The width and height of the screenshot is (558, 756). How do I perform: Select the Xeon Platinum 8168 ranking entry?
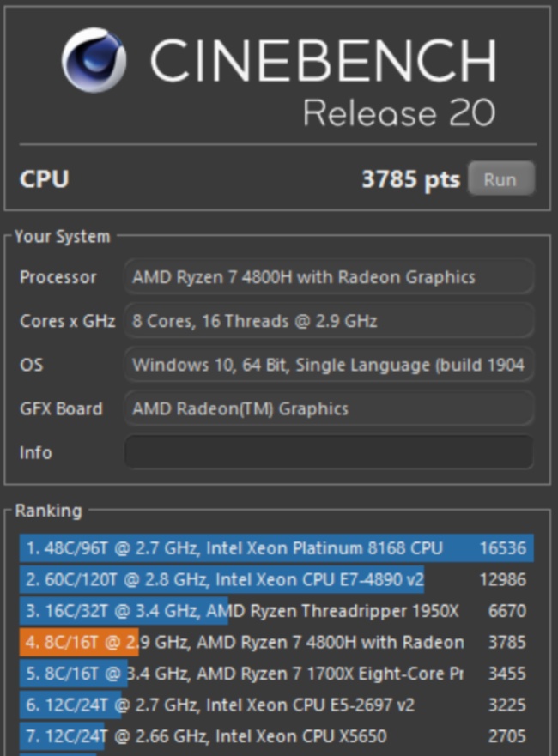tap(276, 548)
